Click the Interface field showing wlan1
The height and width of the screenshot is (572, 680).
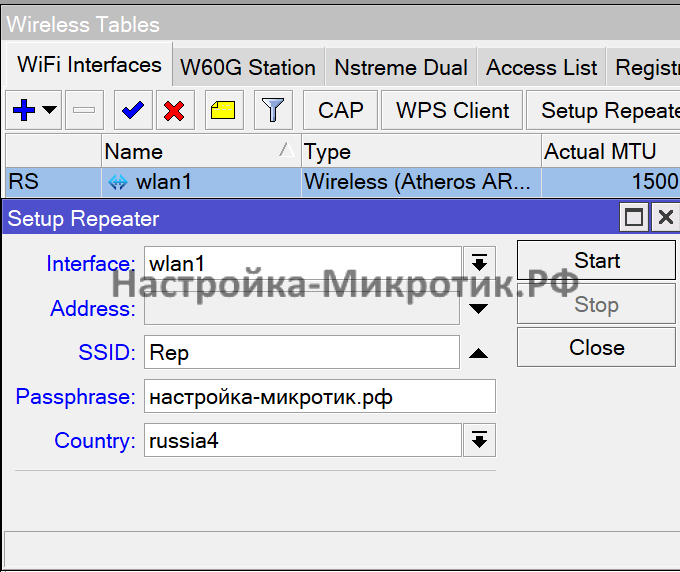[302, 264]
